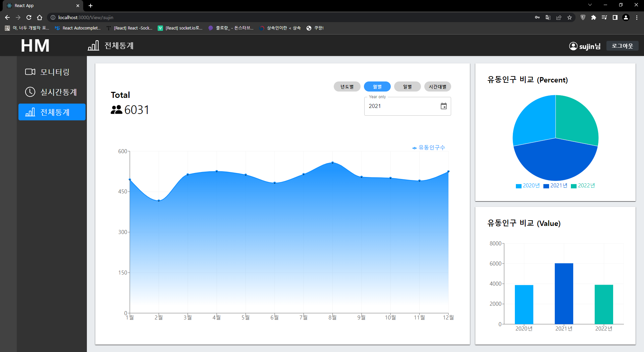The image size is (644, 352).
Task: Open the Chrome three-dot menu
Action: [x=637, y=17]
